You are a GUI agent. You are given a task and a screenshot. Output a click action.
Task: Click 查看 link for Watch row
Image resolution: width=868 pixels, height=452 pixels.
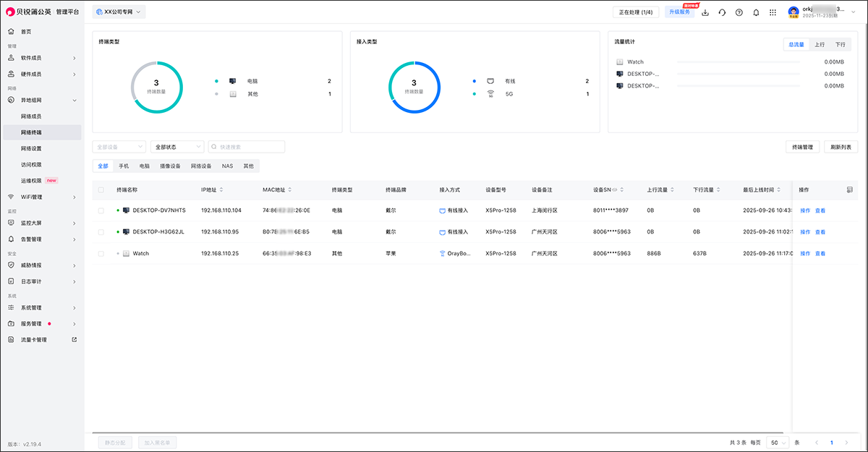[x=820, y=254]
